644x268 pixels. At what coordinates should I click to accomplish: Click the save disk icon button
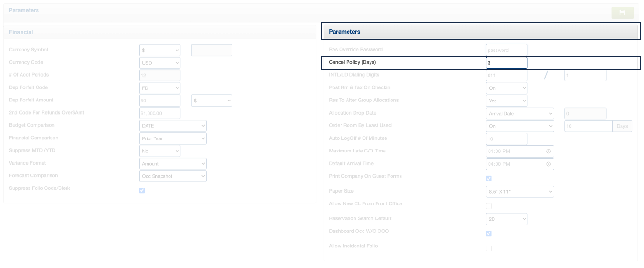622,13
